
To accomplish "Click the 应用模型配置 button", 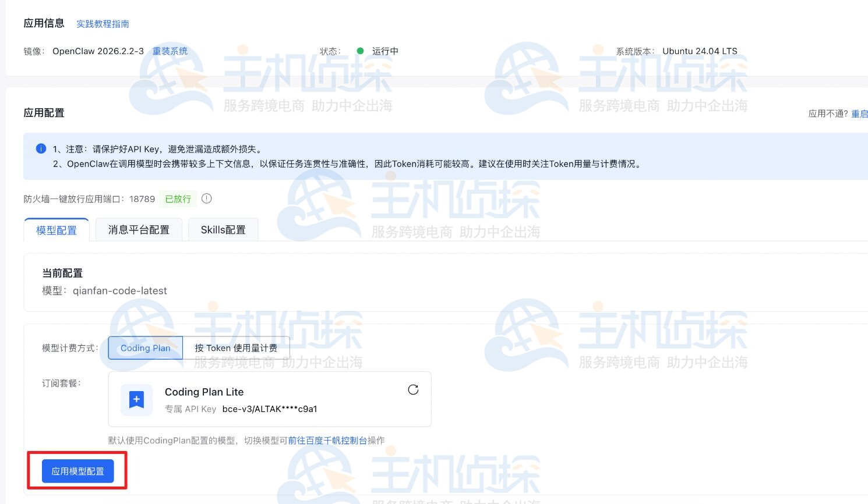I will pyautogui.click(x=77, y=471).
